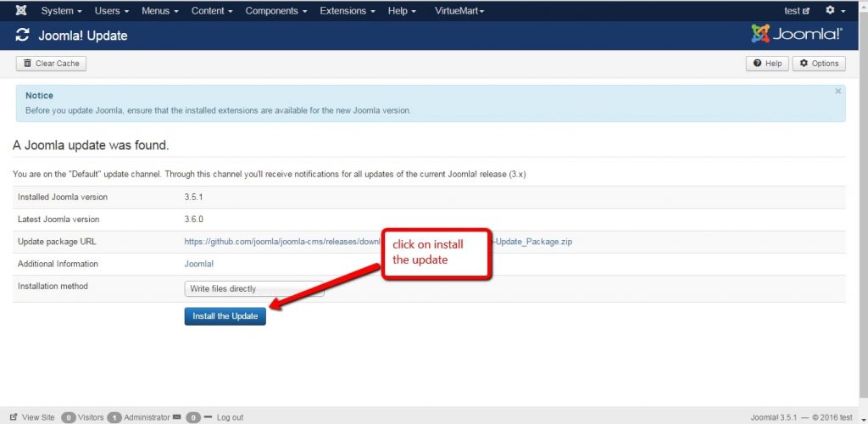Screen dimensions: 868x424
Task: Open the Content menu
Action: (212, 10)
